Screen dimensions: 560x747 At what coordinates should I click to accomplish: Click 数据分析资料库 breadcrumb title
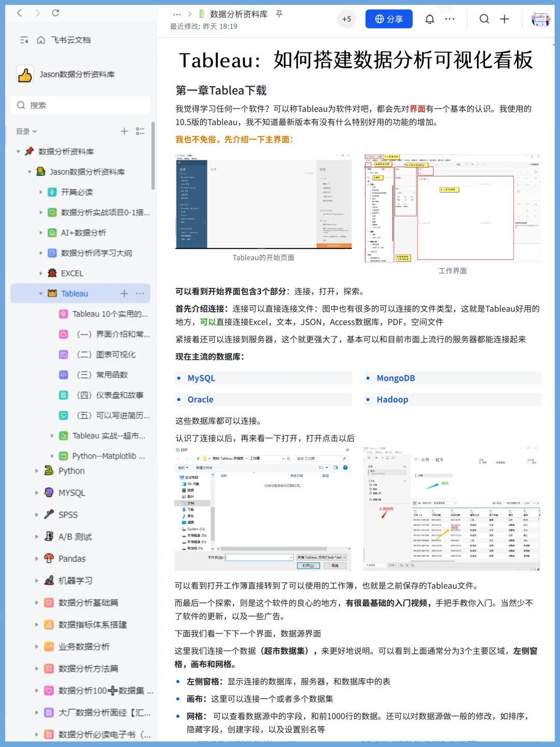point(239,14)
